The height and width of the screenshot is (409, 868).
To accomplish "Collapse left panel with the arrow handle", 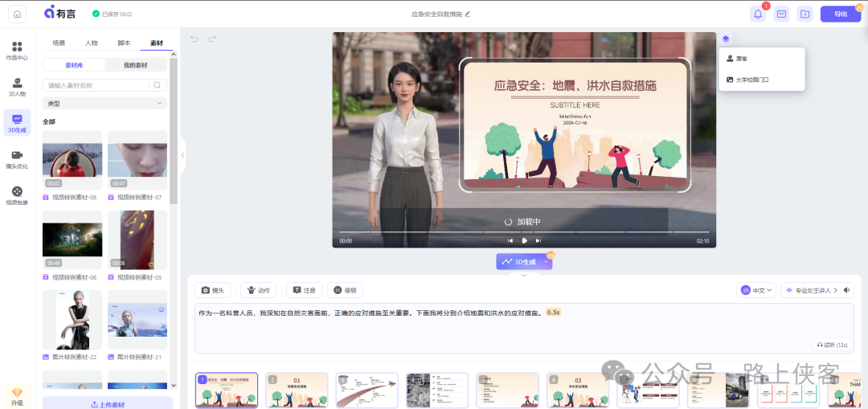I will click(x=182, y=156).
